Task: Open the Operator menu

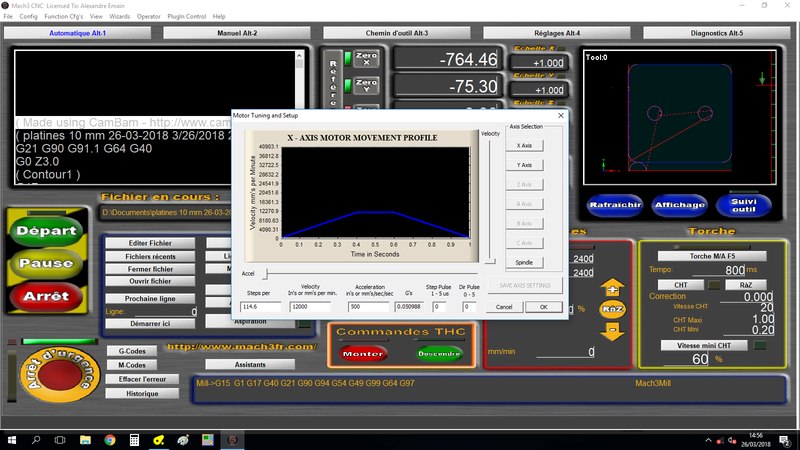Action: [x=148, y=16]
